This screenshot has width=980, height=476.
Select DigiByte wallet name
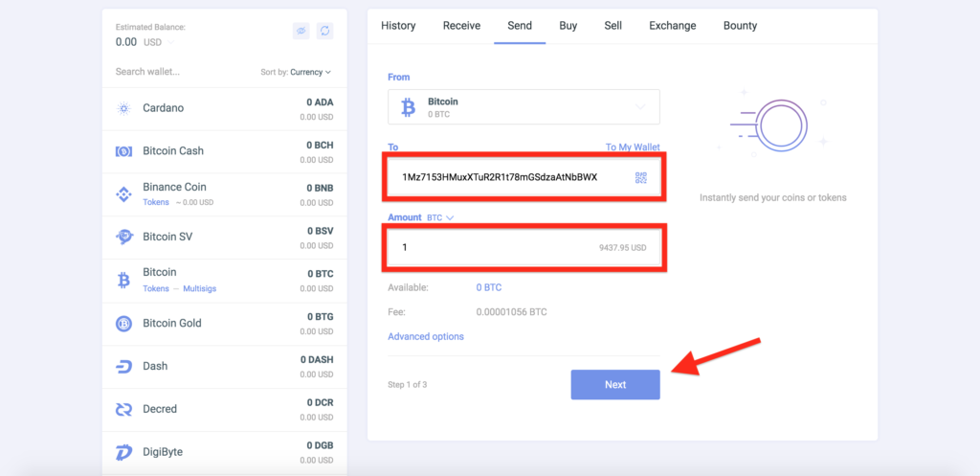[163, 452]
